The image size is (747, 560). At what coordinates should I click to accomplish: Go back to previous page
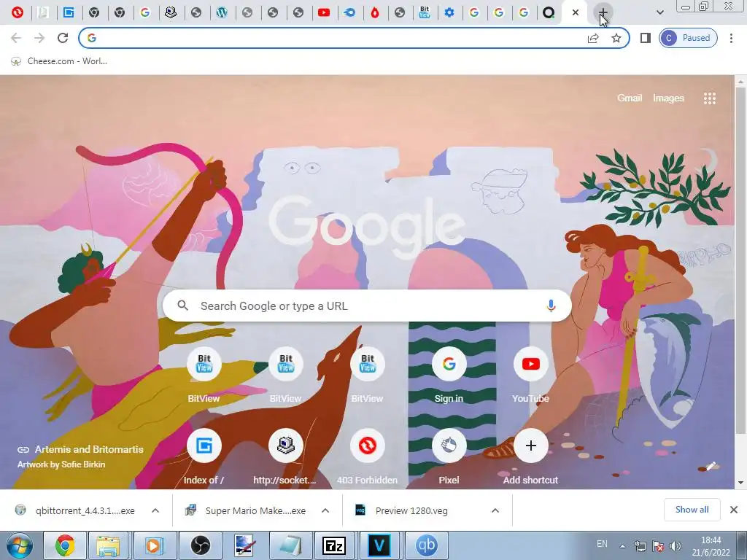pos(16,38)
